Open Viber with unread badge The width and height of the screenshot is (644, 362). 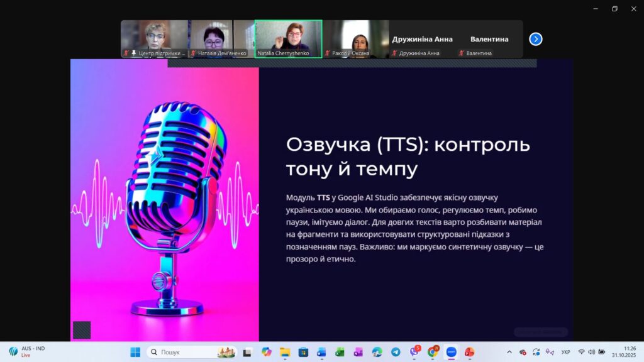click(414, 352)
